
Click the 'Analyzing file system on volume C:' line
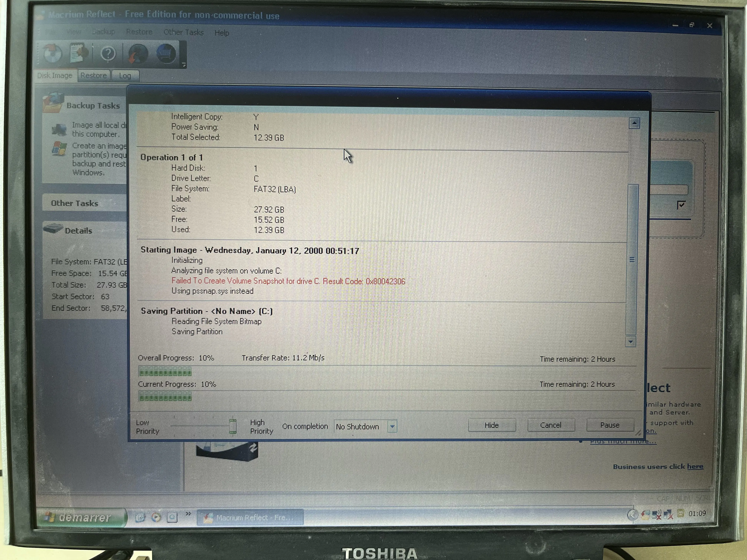pyautogui.click(x=226, y=271)
